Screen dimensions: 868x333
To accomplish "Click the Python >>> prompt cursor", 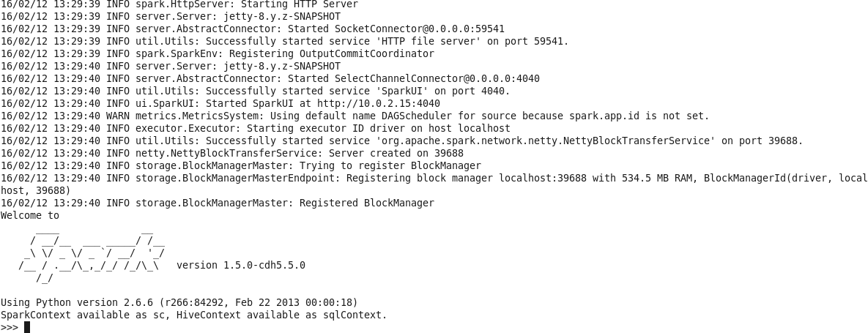I will 27,327.
